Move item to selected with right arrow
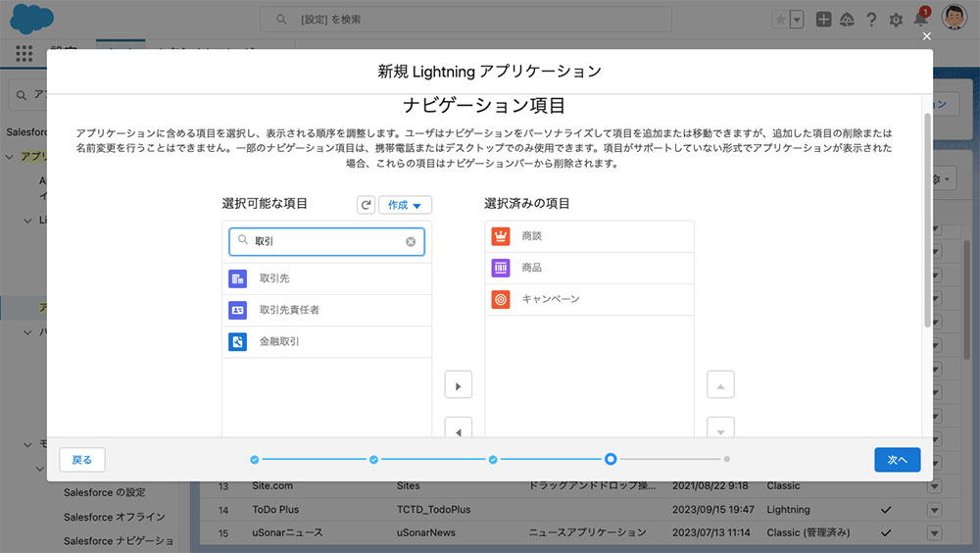 pos(458,384)
